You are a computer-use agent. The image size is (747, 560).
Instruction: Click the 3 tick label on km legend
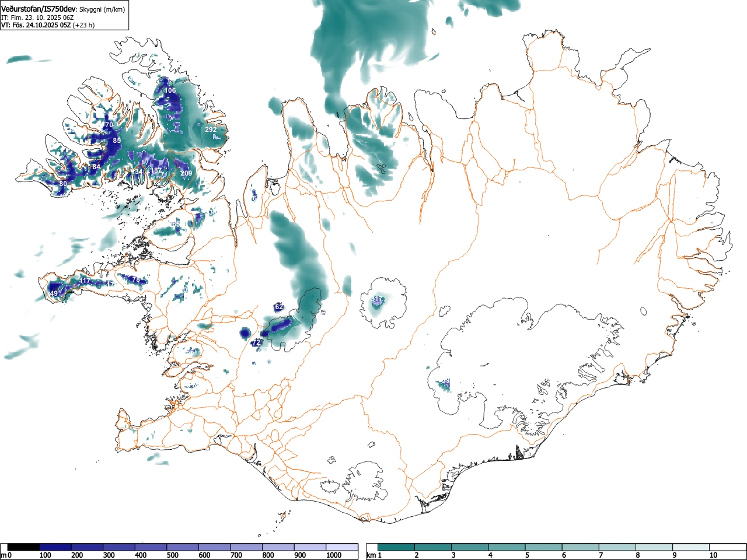[453, 555]
